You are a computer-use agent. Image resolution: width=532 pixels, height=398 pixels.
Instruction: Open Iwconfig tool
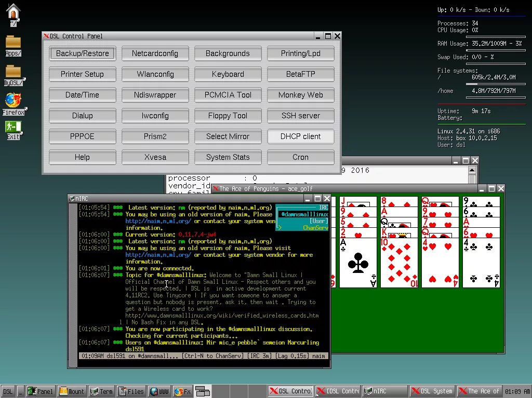coord(155,116)
